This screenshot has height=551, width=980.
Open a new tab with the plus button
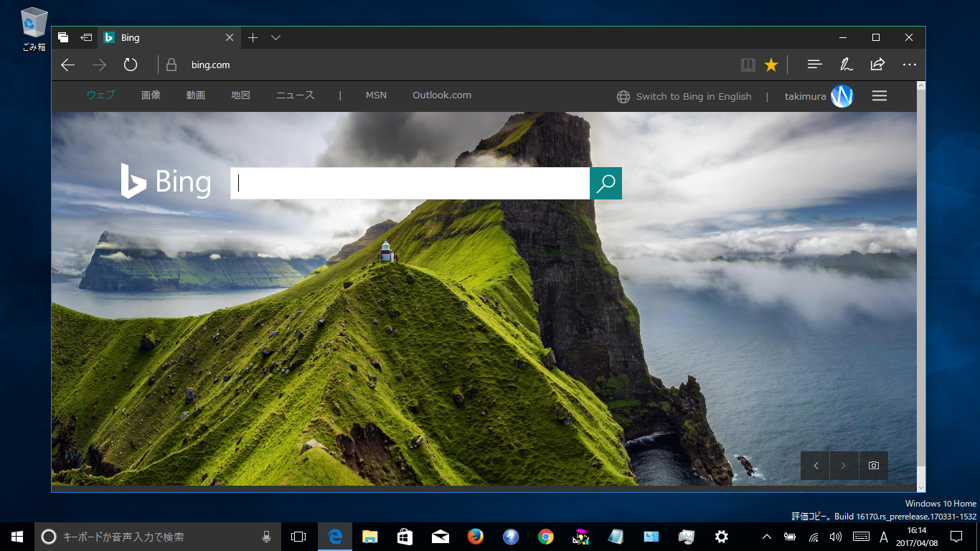253,37
